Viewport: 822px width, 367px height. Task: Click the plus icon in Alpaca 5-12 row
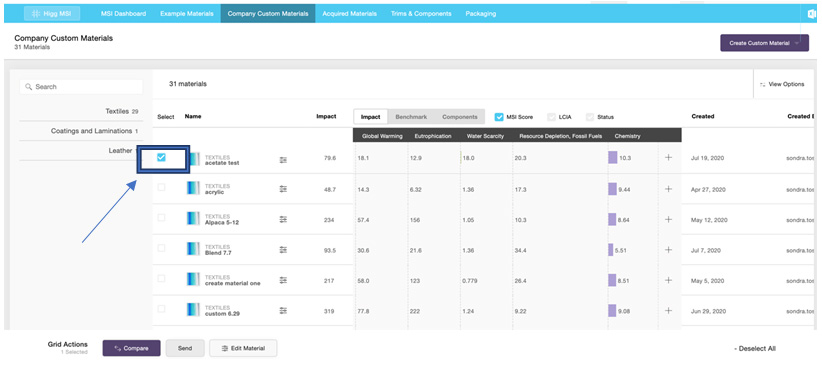668,219
